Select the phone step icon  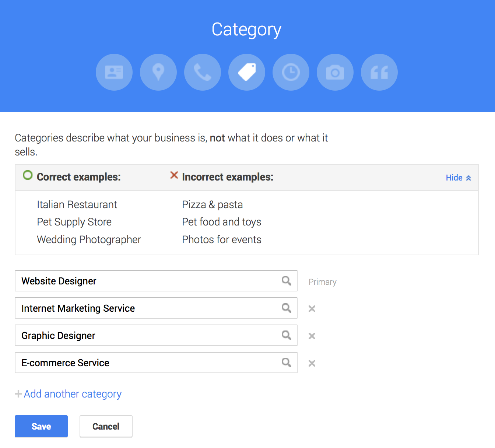pyautogui.click(x=203, y=72)
